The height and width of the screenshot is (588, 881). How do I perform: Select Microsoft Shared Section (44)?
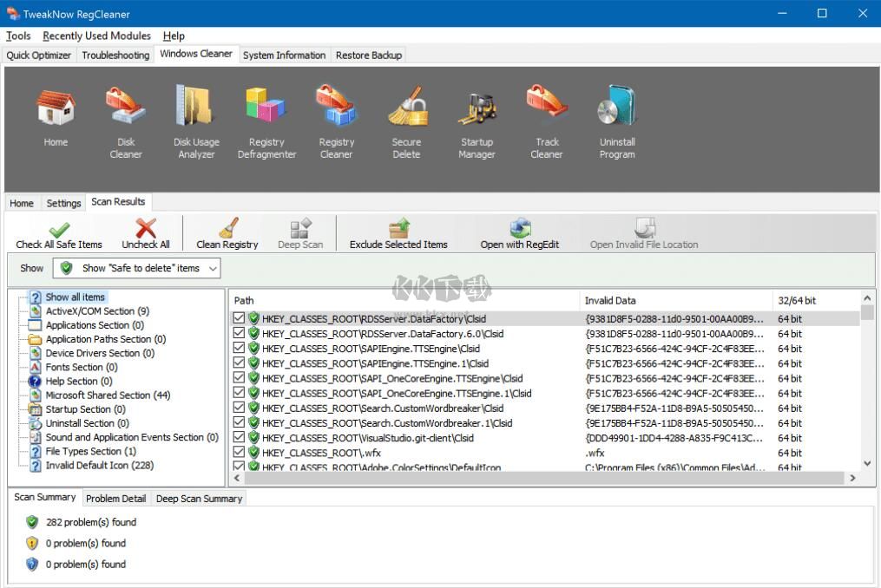tap(108, 395)
